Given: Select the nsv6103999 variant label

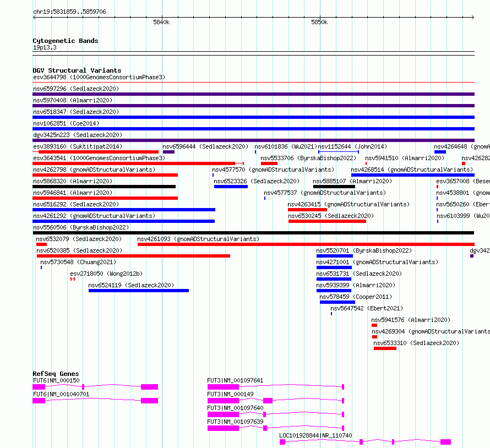Looking at the screenshot, I should [x=463, y=216].
